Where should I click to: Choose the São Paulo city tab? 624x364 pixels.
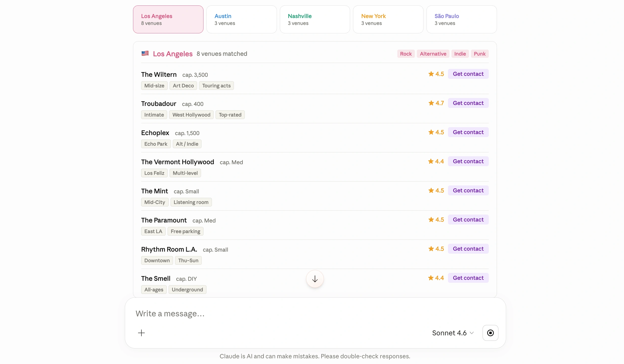pos(462,19)
